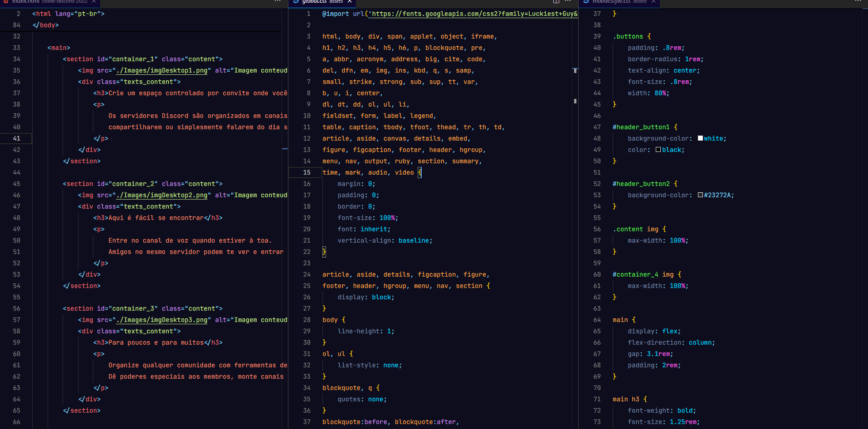Click 'font-weight: bold;' in main h3 rule

[662, 410]
